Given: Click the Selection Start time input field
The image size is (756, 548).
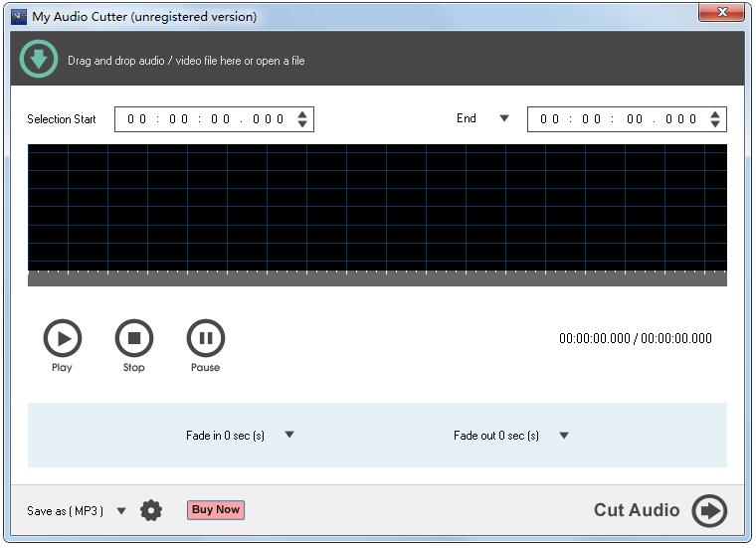Looking at the screenshot, I should (x=214, y=119).
